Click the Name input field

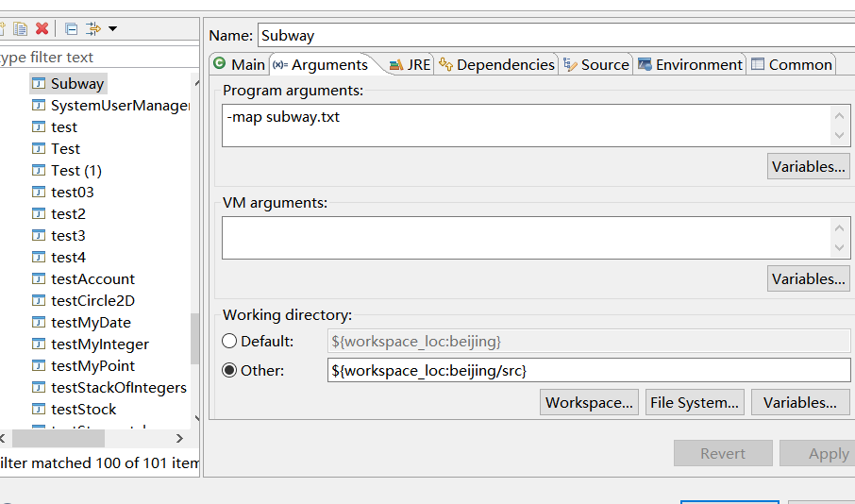555,35
